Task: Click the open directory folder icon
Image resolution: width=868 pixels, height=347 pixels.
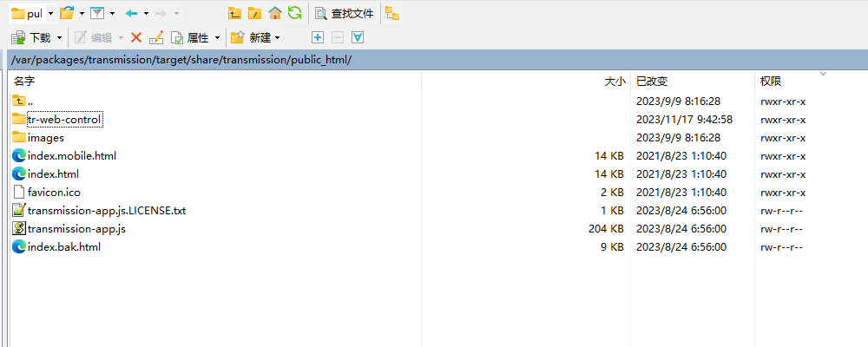Action: point(67,13)
